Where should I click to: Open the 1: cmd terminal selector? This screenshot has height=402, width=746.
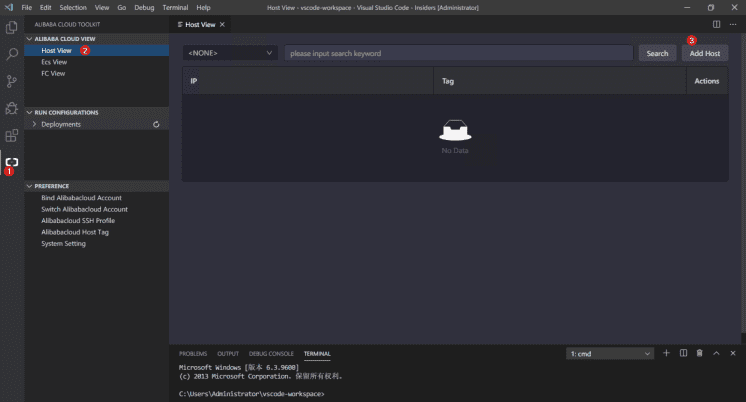coord(610,353)
